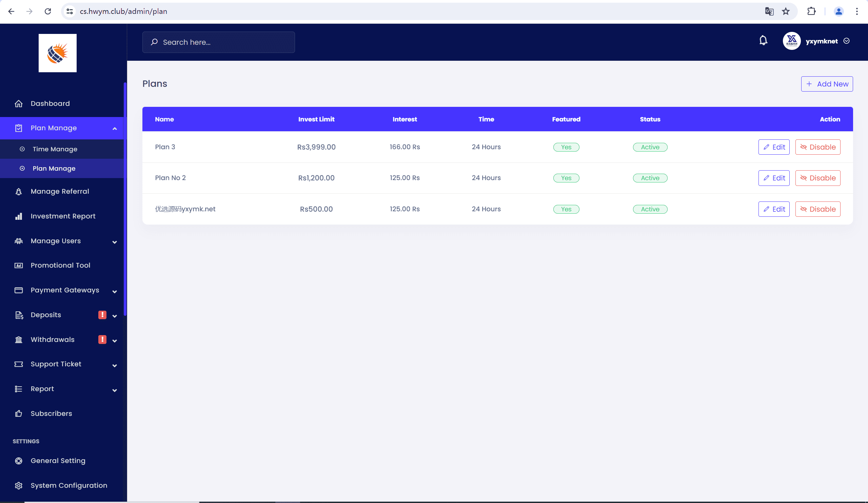The width and height of the screenshot is (868, 503).
Task: Reload the page with refresh icon
Action: click(48, 12)
